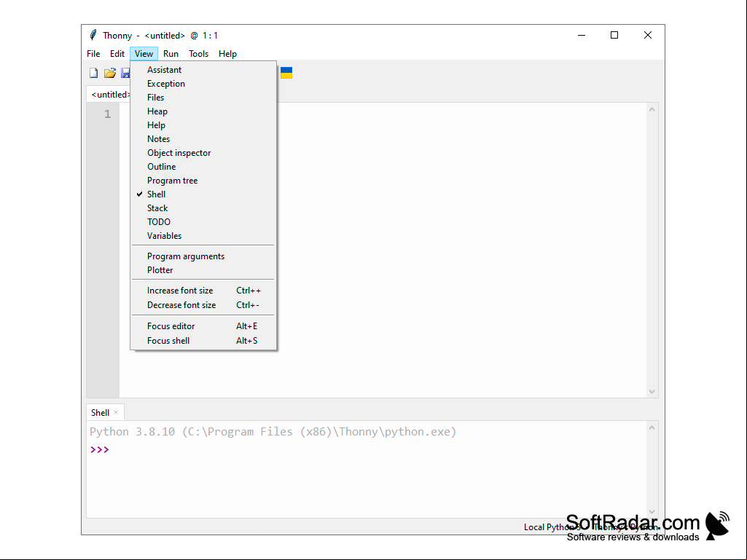This screenshot has height=560, width=747.
Task: Close the Shell tab with its X
Action: pyautogui.click(x=116, y=412)
